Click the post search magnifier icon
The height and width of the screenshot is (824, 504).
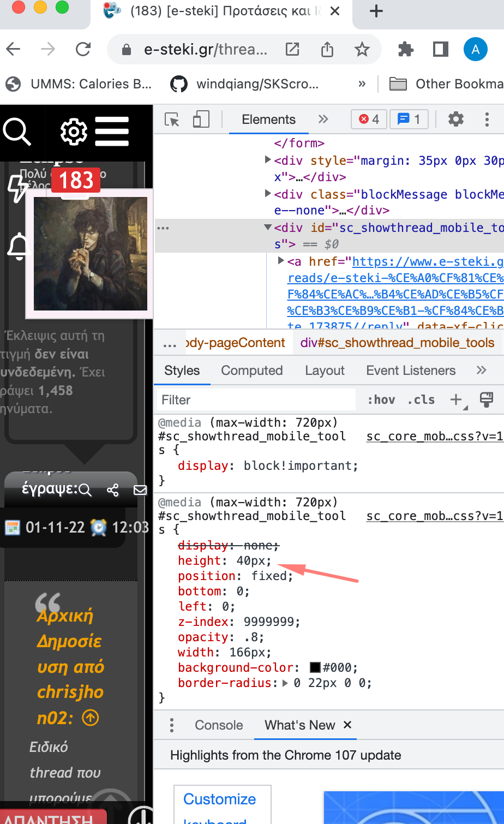85,490
